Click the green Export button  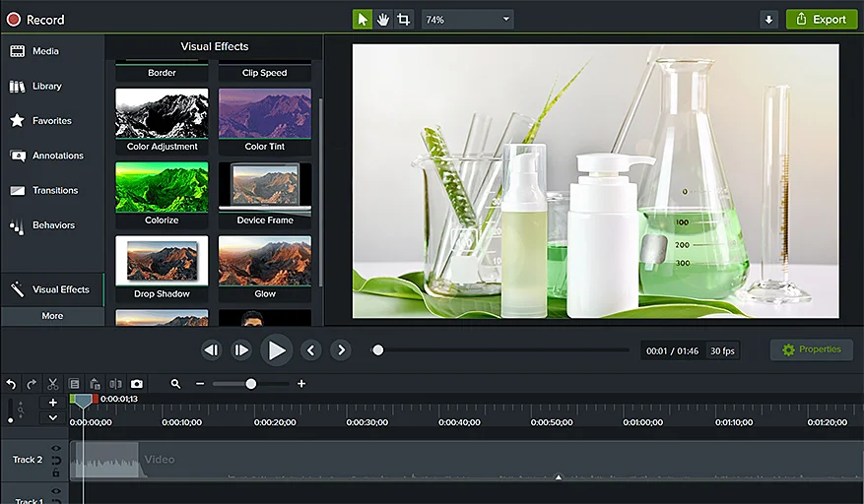[x=822, y=20]
